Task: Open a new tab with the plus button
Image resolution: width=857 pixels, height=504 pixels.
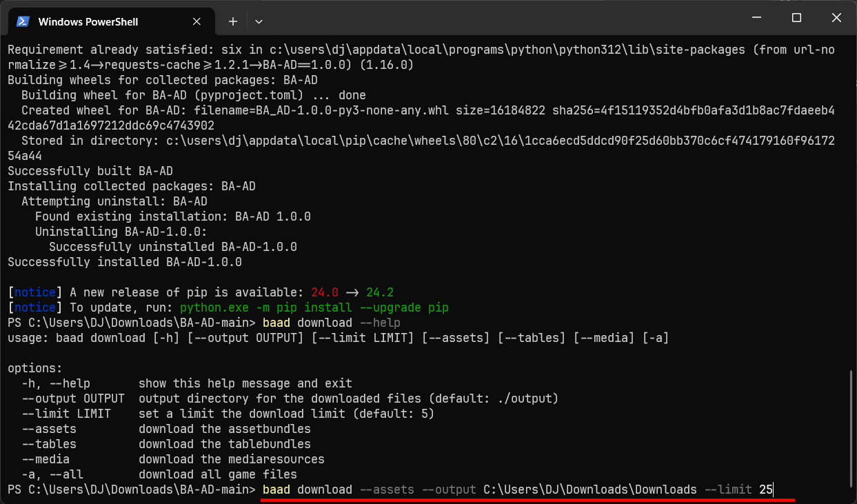Action: 233,21
